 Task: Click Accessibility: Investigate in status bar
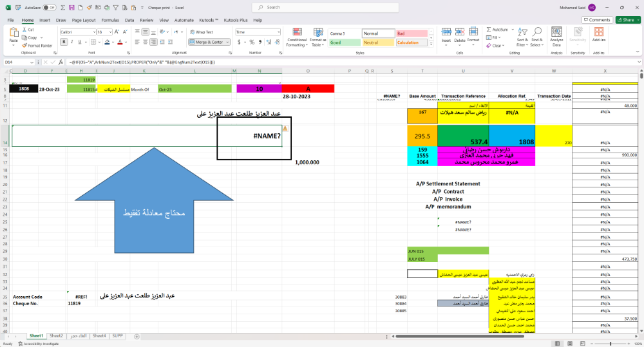pos(39,344)
